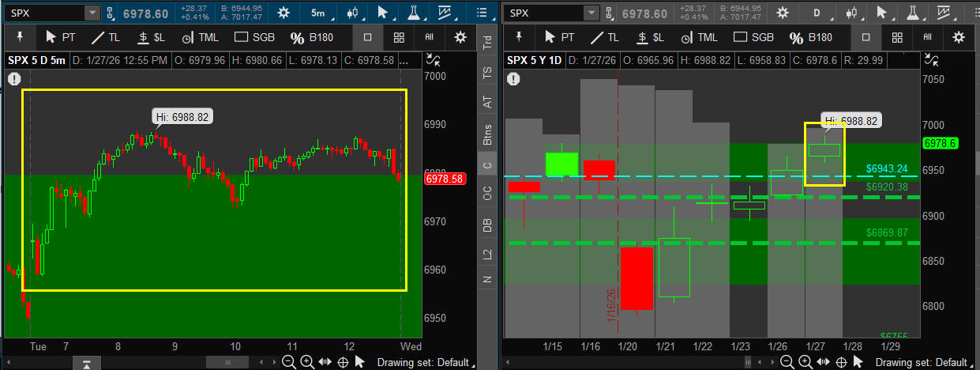Toggle the single-chart grid view on right chart

(x=866, y=37)
